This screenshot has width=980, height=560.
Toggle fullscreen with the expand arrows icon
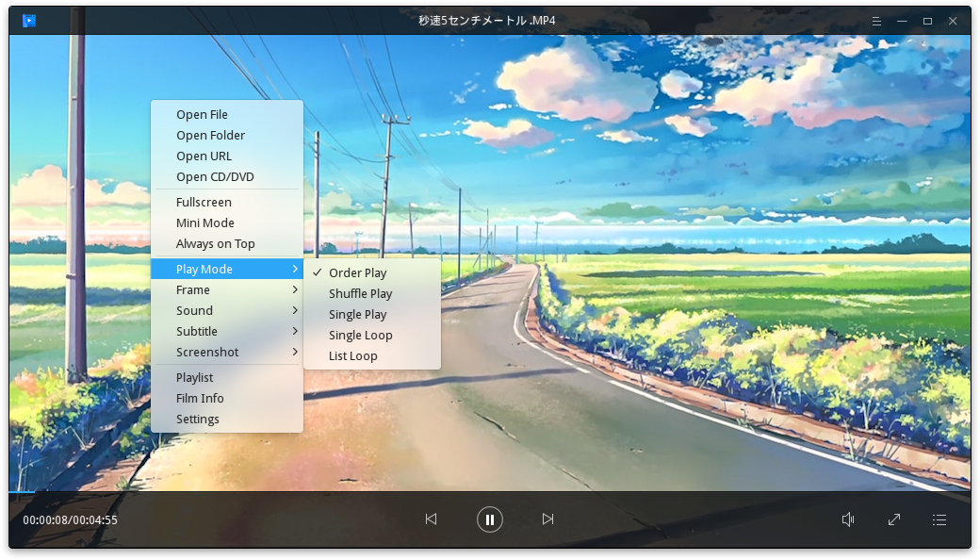click(x=894, y=519)
